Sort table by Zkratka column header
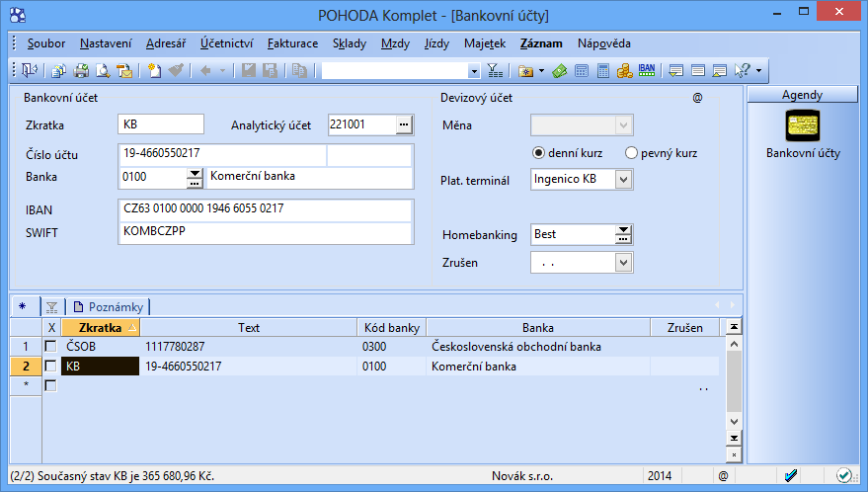Screen dimensions: 868x492 (x=100, y=327)
